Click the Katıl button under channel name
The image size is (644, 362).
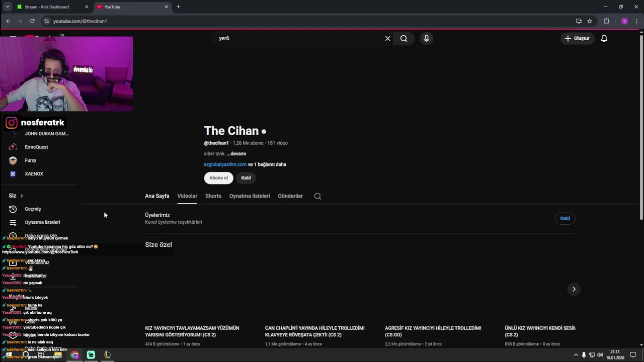246,177
